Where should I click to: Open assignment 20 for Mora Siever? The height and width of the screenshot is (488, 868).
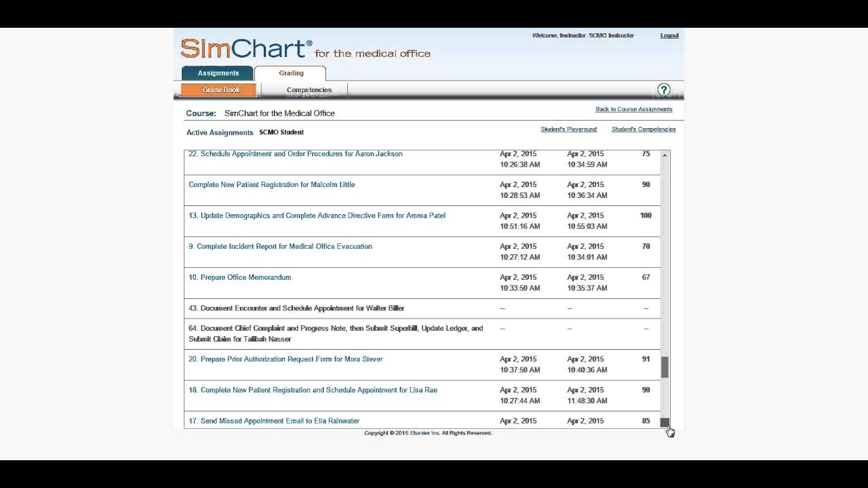click(285, 359)
